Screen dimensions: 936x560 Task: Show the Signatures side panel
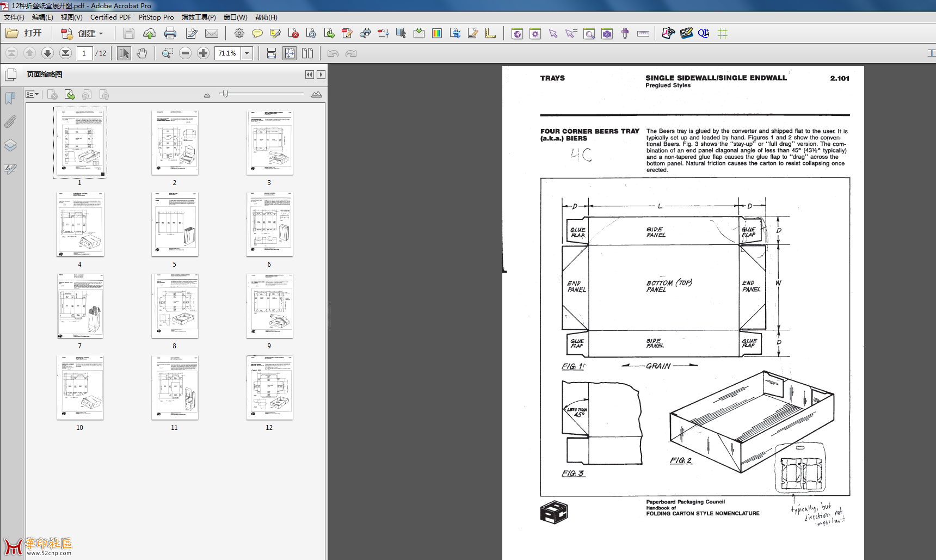(10, 169)
